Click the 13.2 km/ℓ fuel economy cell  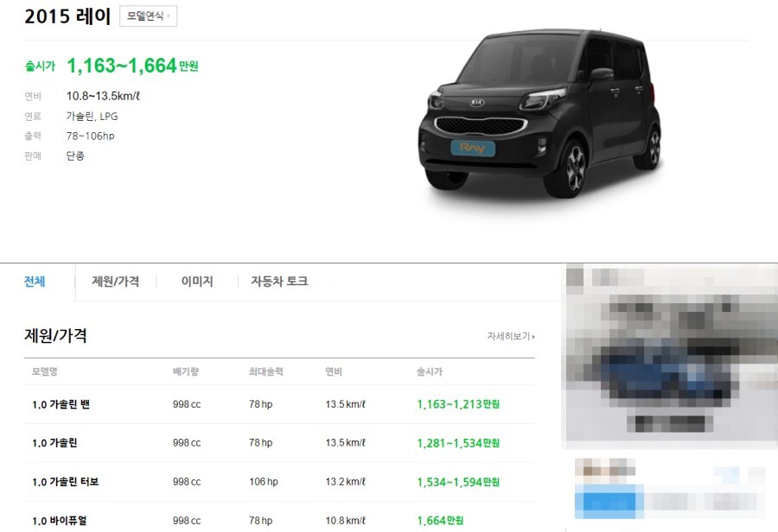point(345,481)
